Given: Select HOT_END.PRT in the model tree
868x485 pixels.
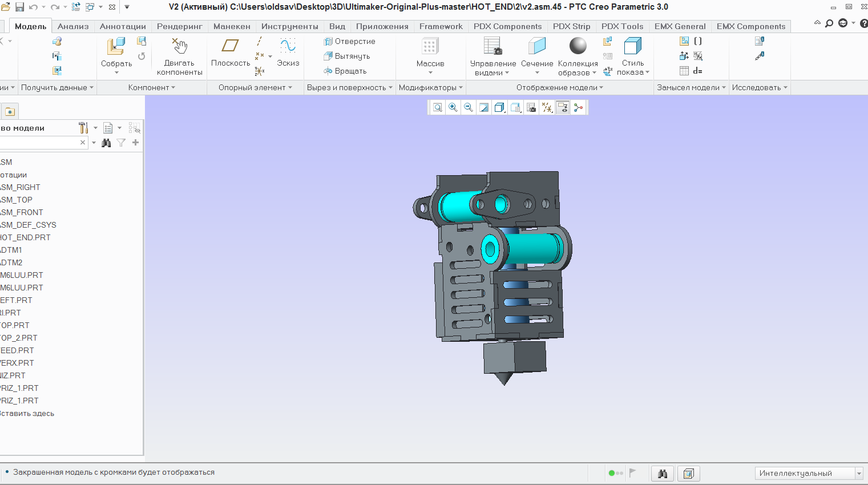Looking at the screenshot, I should pyautogui.click(x=25, y=237).
